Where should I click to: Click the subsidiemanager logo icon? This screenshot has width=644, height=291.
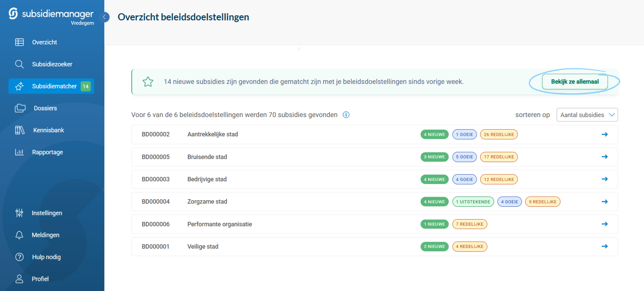[13, 14]
